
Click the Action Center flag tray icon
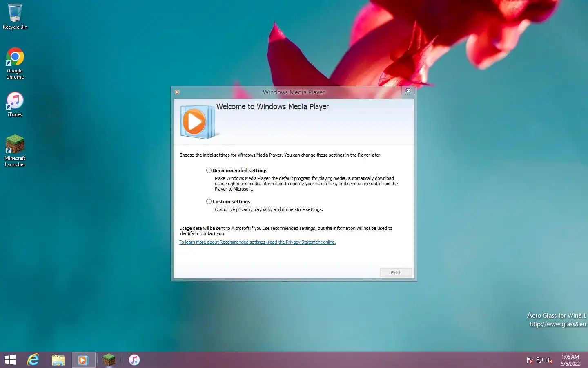click(530, 360)
